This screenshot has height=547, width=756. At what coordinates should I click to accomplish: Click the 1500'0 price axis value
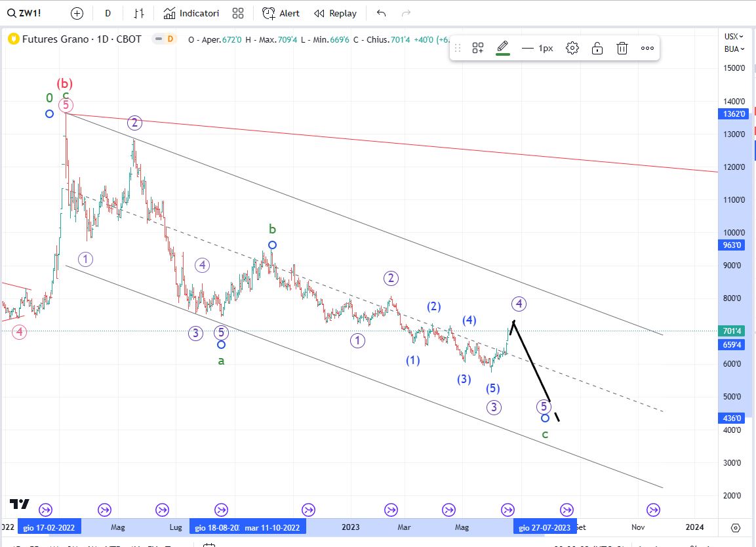click(734, 68)
